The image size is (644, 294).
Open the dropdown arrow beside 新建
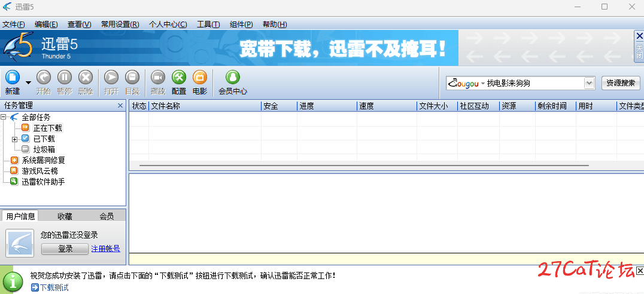tap(28, 82)
